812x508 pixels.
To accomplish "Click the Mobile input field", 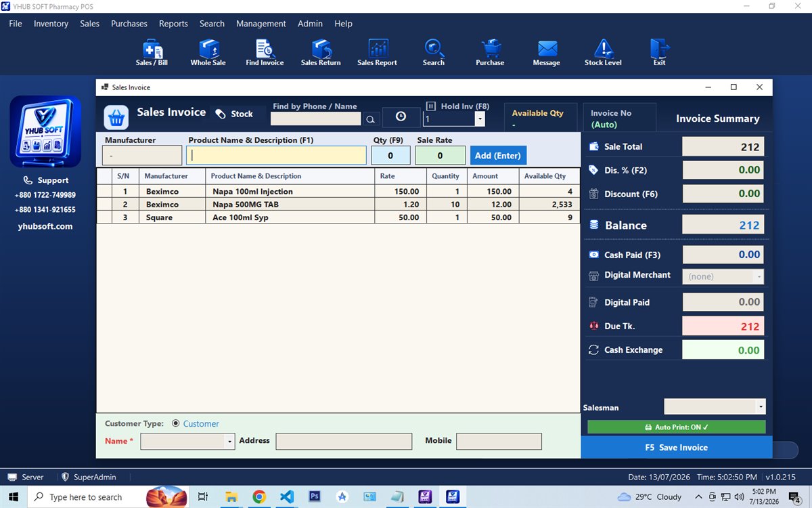I will 499,441.
